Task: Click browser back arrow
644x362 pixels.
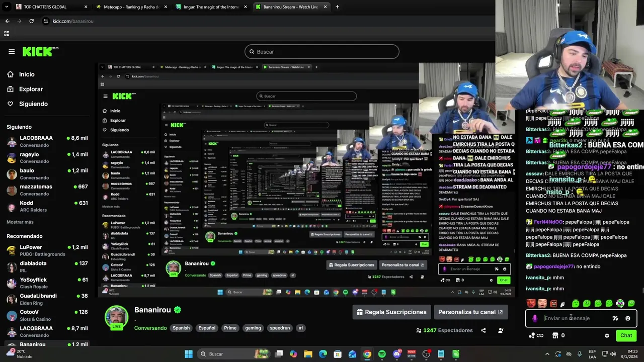Action: 7,21
